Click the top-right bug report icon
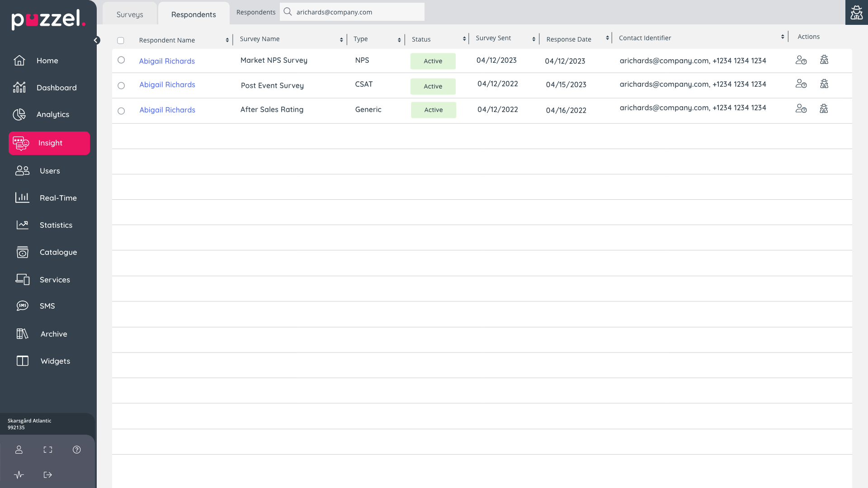The width and height of the screenshot is (868, 488). coord(856,12)
